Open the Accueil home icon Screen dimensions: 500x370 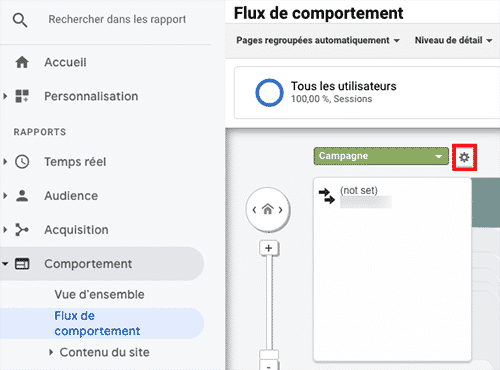[22, 62]
